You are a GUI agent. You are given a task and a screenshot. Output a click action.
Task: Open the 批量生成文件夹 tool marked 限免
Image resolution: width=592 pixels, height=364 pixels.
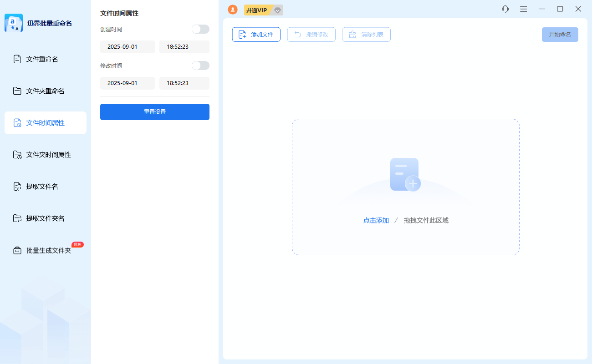(x=45, y=250)
